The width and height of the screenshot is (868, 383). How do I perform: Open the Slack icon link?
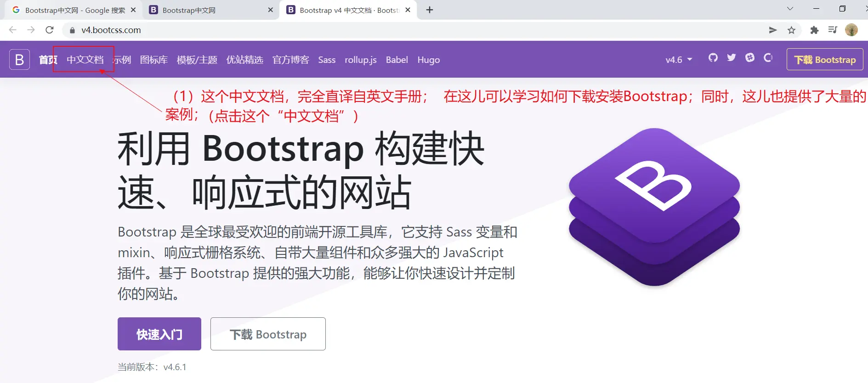point(750,57)
